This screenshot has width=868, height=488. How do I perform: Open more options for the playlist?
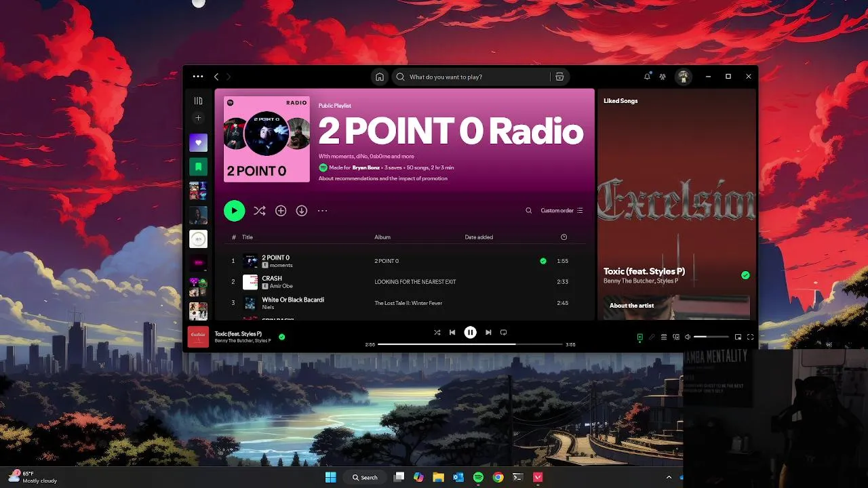[x=322, y=211]
